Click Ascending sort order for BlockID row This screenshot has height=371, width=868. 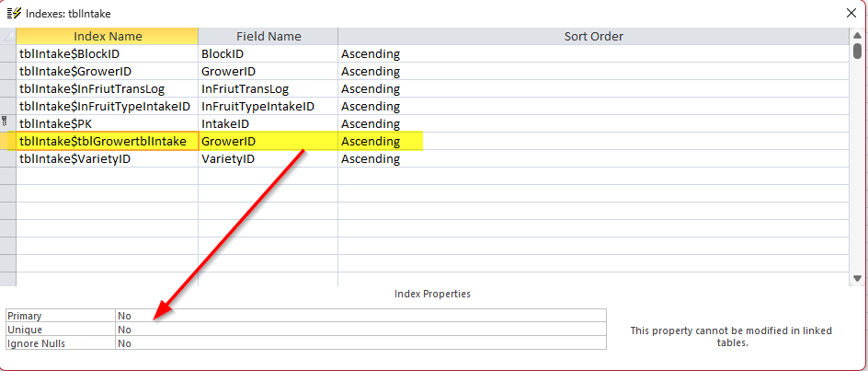click(593, 53)
